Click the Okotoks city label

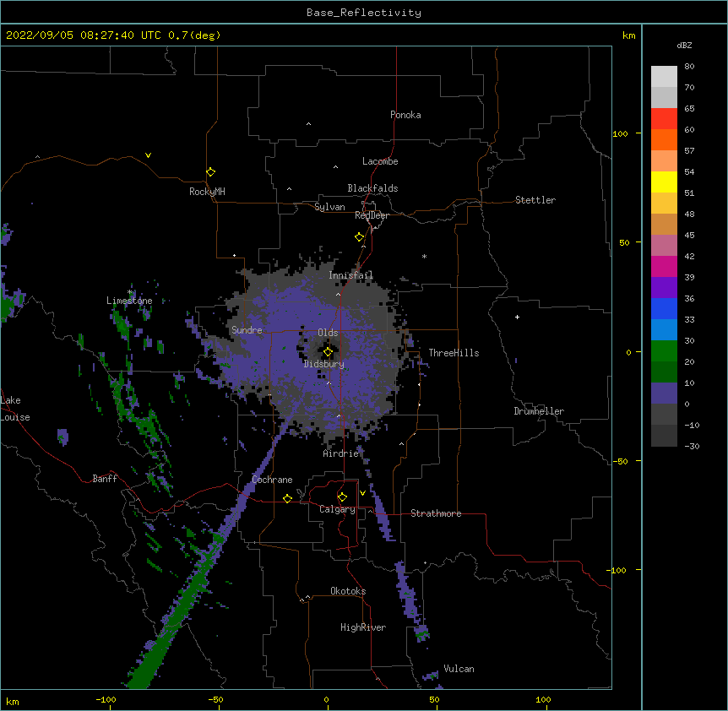(x=348, y=591)
